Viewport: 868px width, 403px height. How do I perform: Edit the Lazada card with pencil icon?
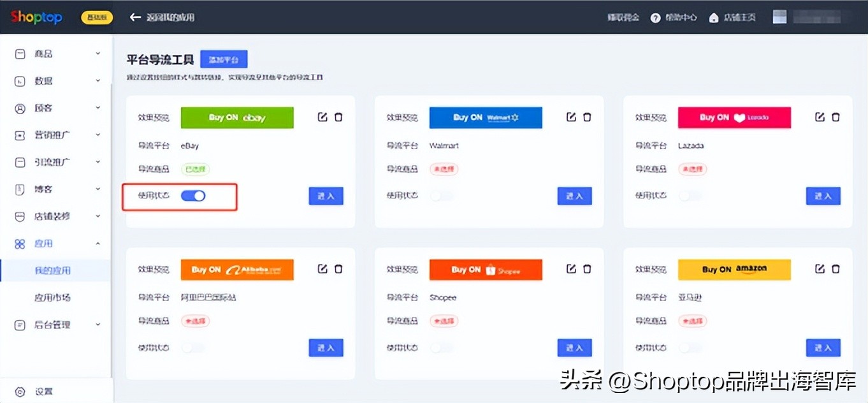820,117
